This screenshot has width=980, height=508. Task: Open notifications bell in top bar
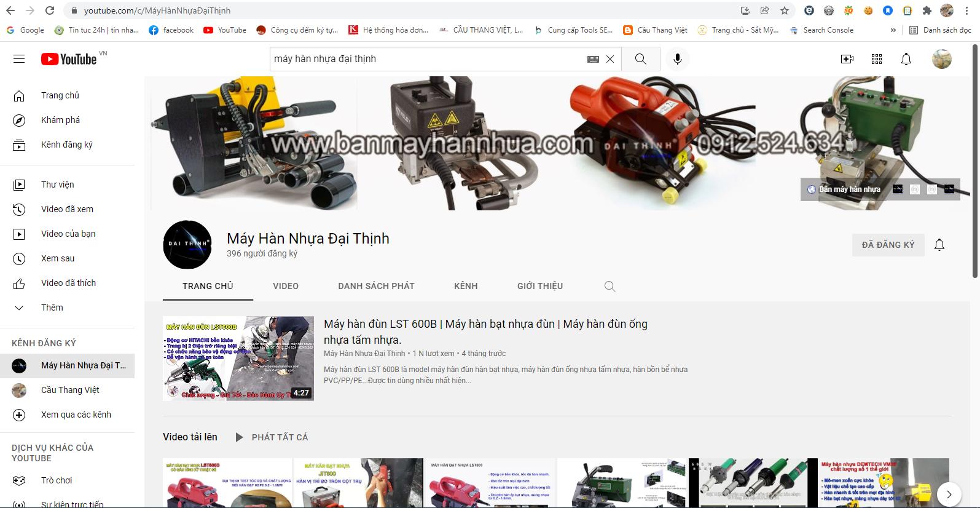906,59
